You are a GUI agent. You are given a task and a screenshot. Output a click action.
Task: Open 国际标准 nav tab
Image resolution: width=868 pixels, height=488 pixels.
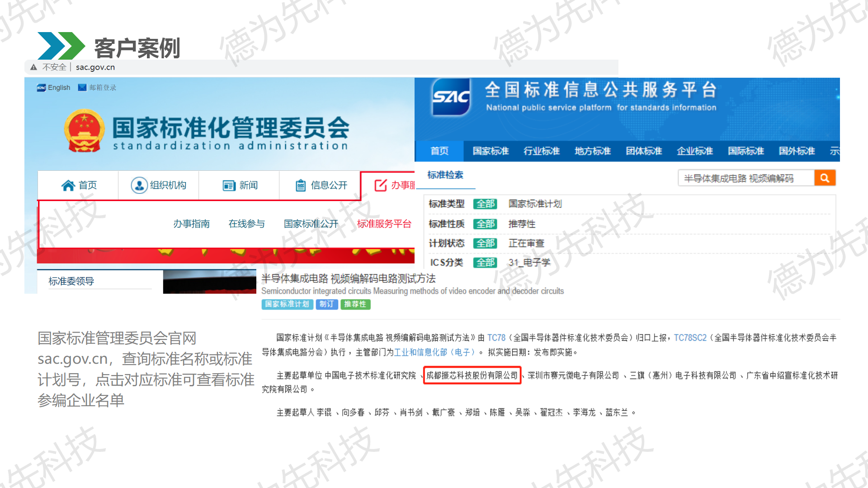746,151
